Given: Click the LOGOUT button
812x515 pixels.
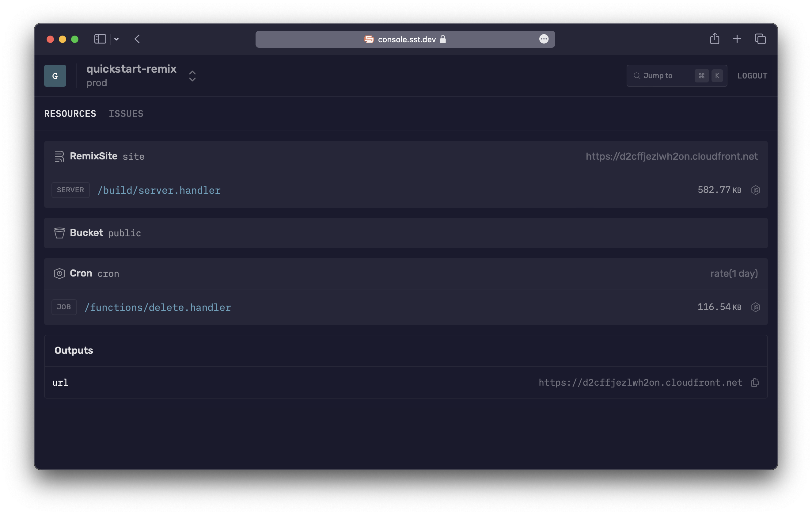Looking at the screenshot, I should [x=752, y=75].
